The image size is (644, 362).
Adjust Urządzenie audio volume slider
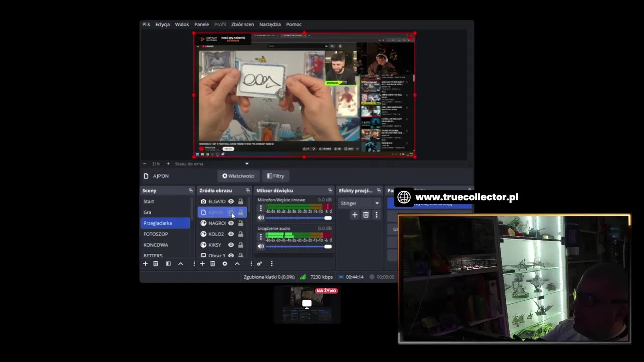(299, 246)
